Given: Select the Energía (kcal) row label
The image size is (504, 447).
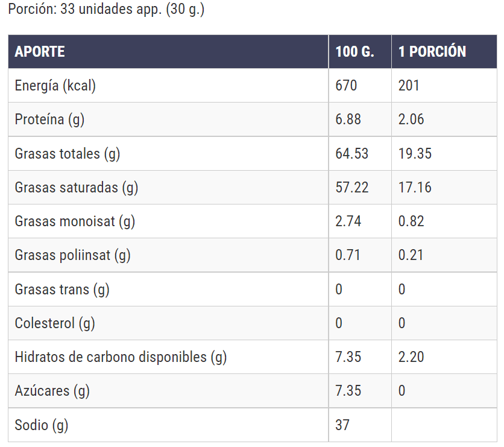Looking at the screenshot, I should tap(55, 86).
